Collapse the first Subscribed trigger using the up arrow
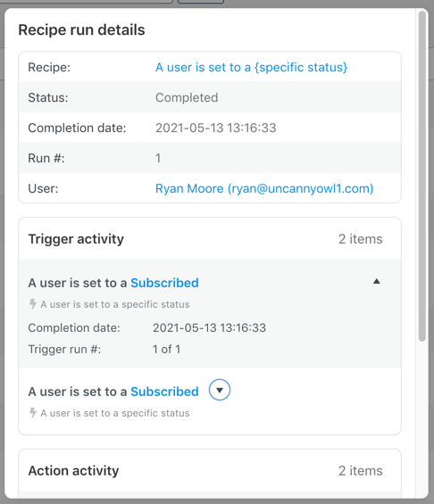Screen dimensions: 434x504 click(377, 282)
